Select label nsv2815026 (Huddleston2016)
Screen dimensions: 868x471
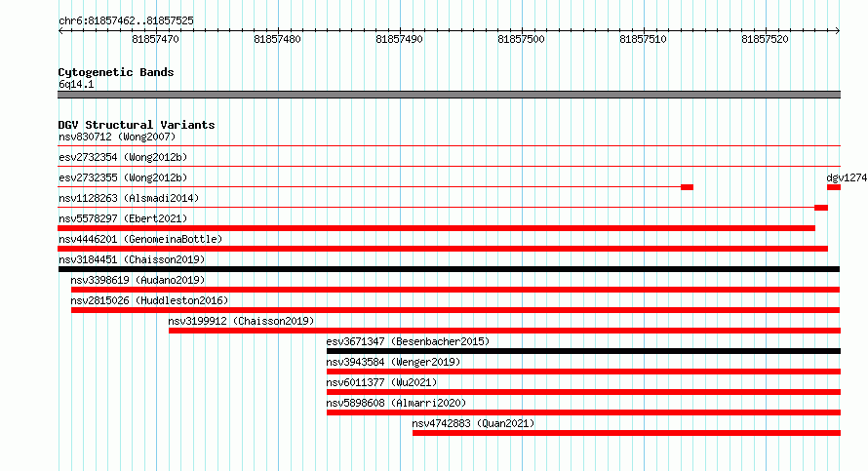[x=149, y=300]
